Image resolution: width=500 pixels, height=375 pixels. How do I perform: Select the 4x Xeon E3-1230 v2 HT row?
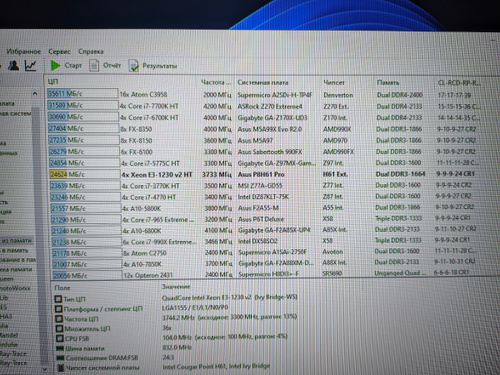263,174
